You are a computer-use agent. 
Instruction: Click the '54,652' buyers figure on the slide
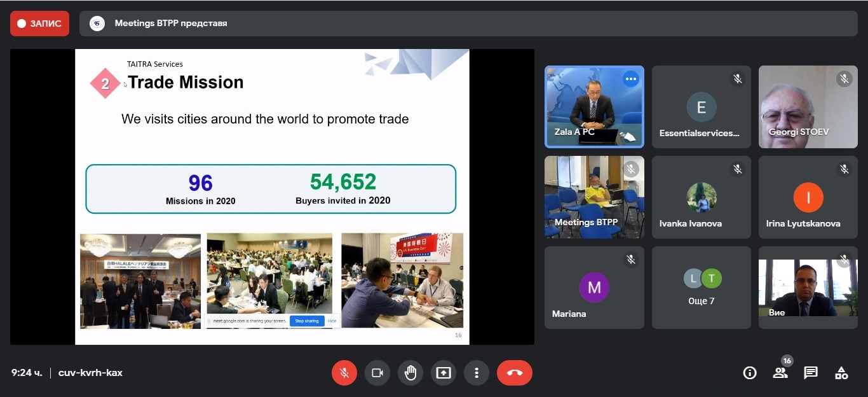343,182
